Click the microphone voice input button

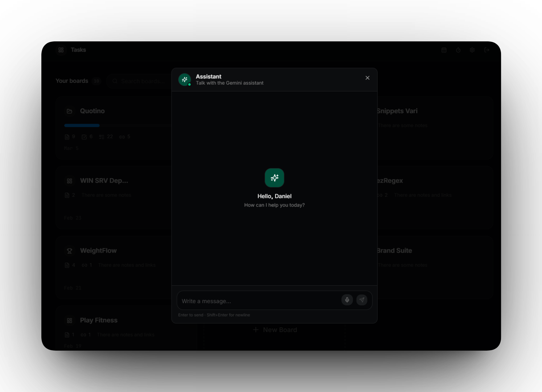(347, 300)
